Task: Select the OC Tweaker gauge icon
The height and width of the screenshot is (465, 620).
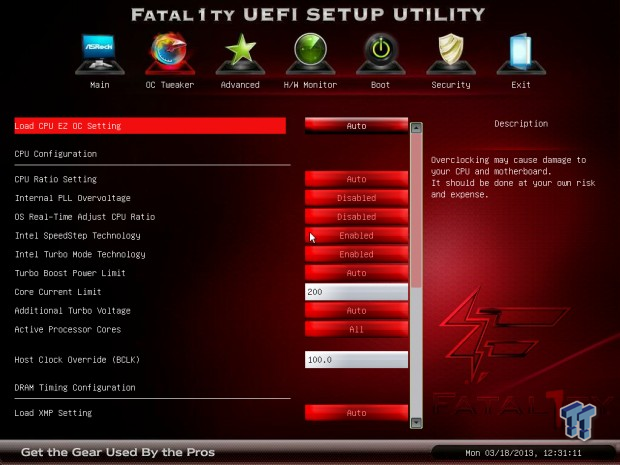Action: pyautogui.click(x=170, y=54)
